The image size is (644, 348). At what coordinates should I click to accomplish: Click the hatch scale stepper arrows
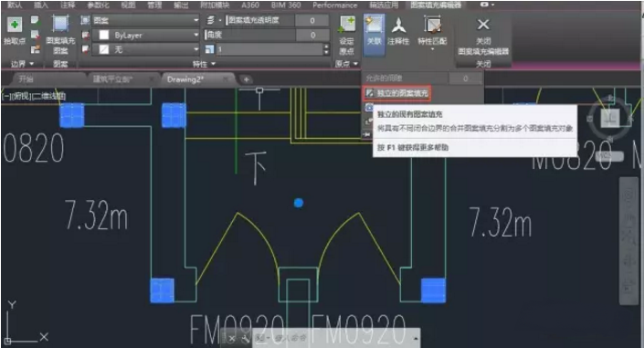[326, 49]
